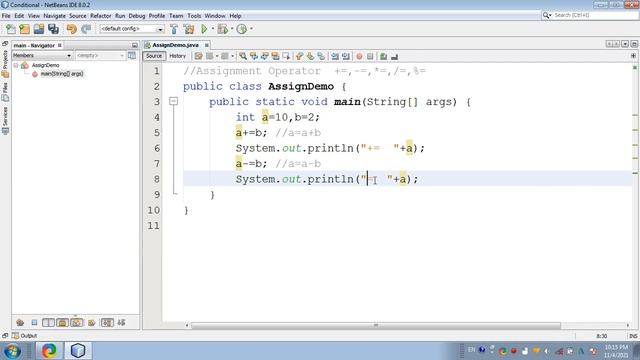The width and height of the screenshot is (640, 360).
Task: Open the Services side panel tab
Action: 5,120
